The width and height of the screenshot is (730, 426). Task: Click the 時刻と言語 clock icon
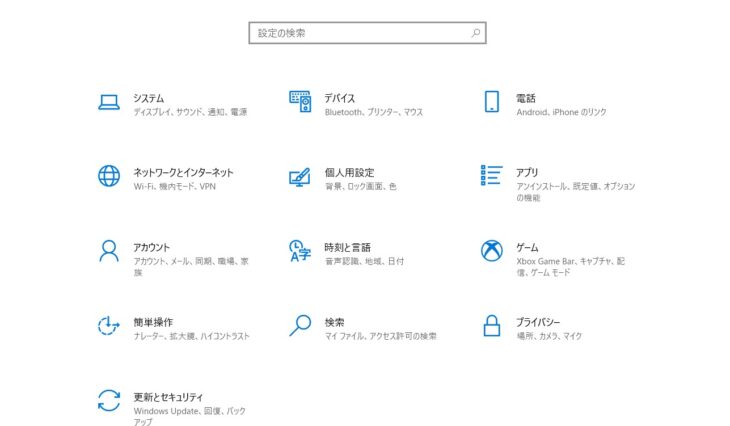(300, 251)
